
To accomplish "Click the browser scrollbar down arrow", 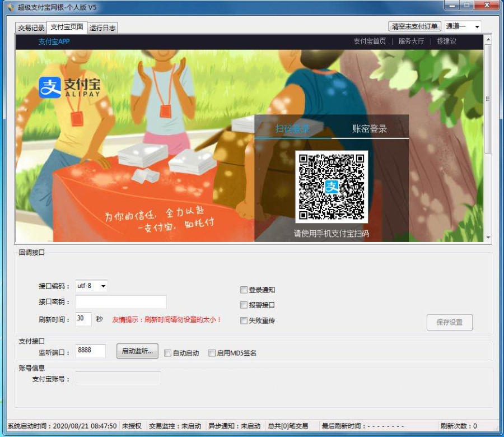I will tap(488, 238).
